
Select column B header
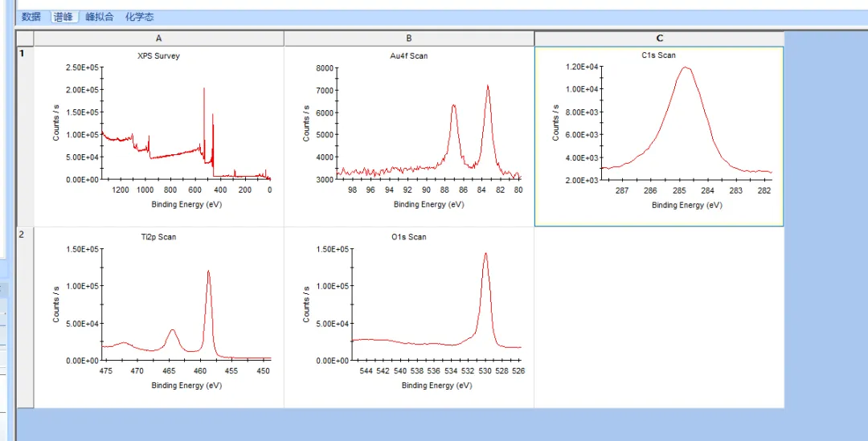[409, 39]
